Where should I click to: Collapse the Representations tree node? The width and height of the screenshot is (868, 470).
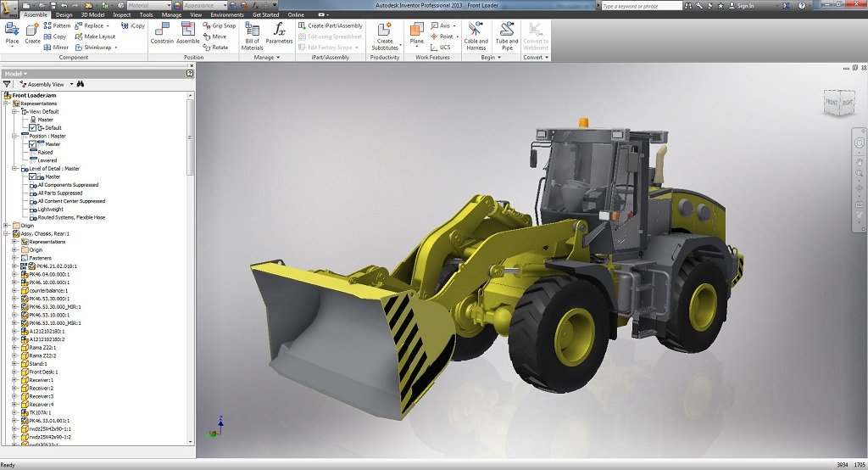pyautogui.click(x=6, y=104)
